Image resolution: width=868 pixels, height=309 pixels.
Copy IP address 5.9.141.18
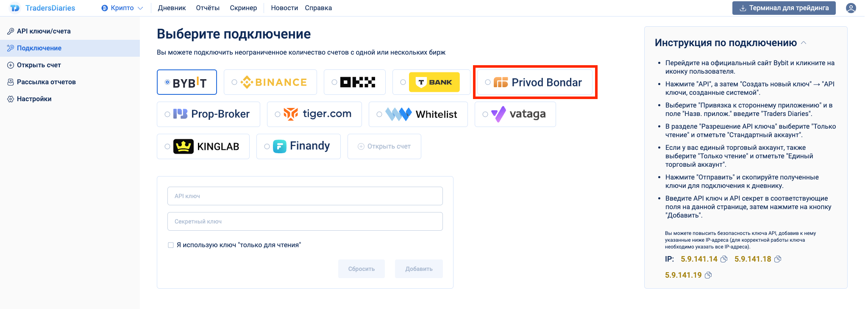pyautogui.click(x=778, y=259)
